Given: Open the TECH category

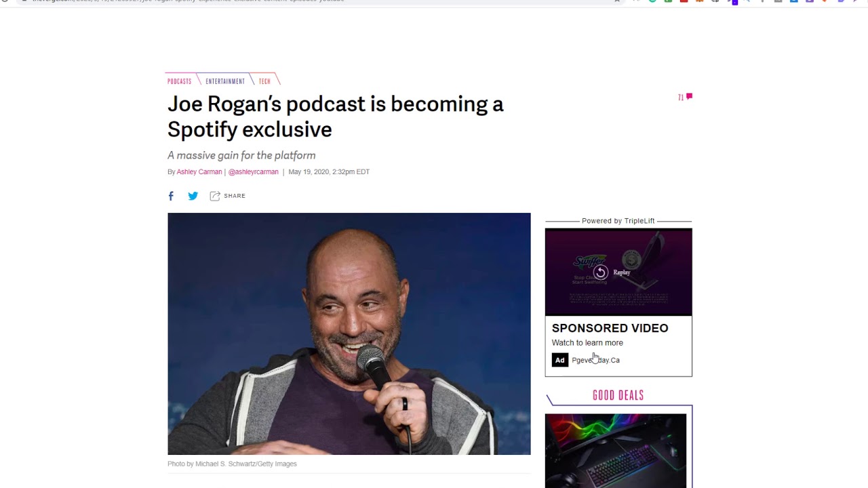Looking at the screenshot, I should pyautogui.click(x=264, y=81).
